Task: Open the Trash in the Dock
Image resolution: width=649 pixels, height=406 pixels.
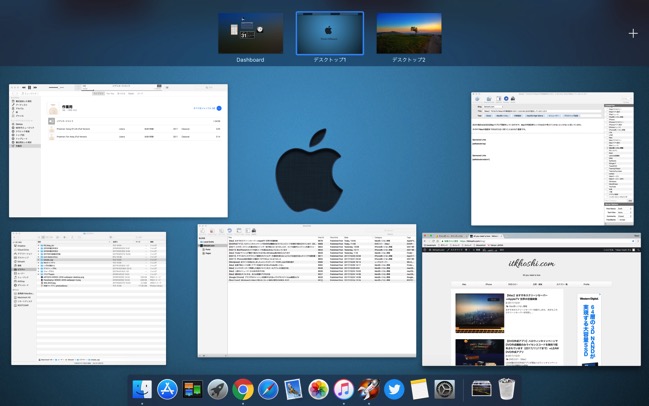Action: point(507,389)
